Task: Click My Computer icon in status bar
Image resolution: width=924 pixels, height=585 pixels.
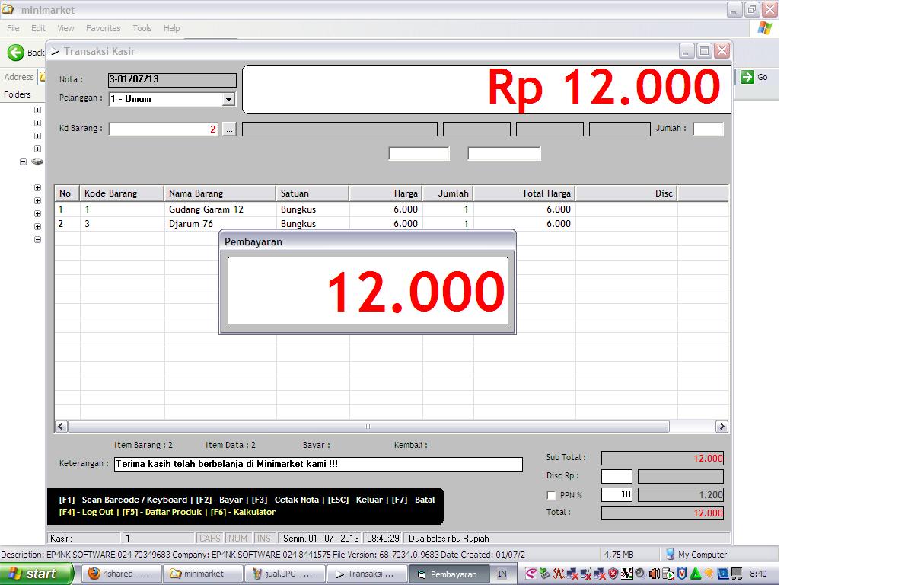Action: (671, 555)
